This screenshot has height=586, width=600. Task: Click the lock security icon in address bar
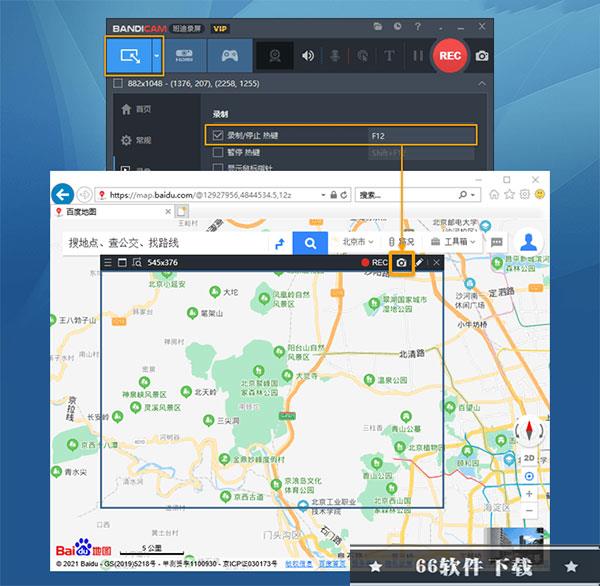click(334, 195)
